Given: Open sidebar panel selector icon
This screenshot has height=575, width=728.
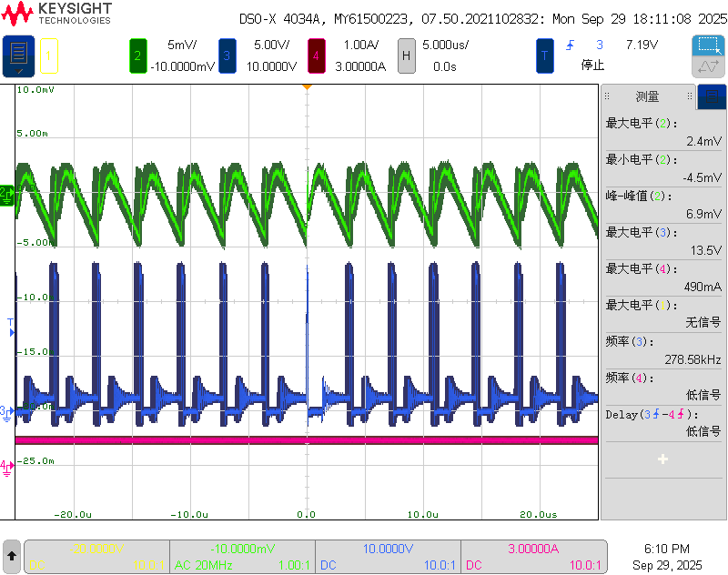Looking at the screenshot, I should tap(711, 96).
